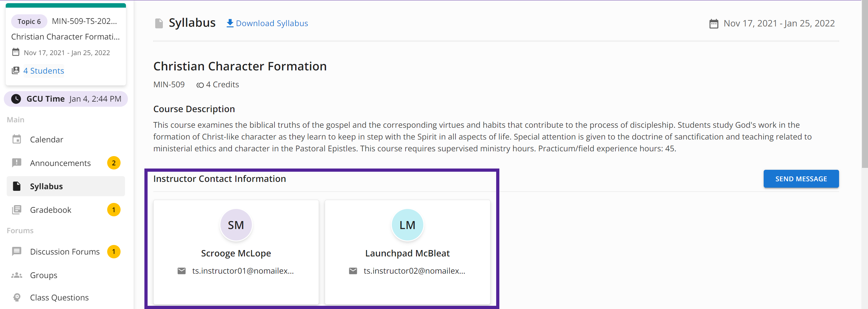Image resolution: width=868 pixels, height=309 pixels.
Task: Click the Groups people icon
Action: (x=17, y=275)
